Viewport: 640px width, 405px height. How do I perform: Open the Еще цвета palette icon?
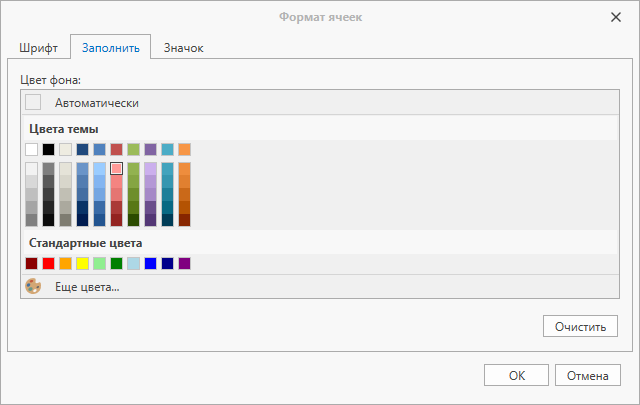(x=33, y=286)
